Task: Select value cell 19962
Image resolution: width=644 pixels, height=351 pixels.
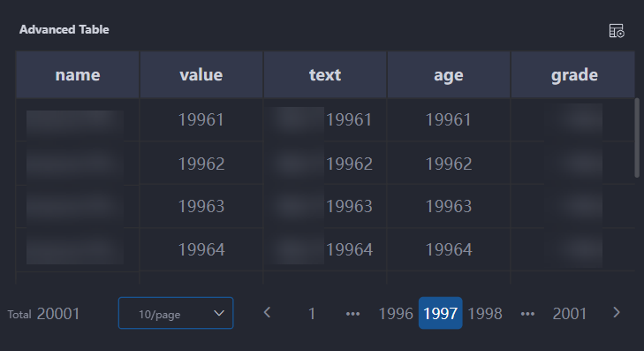Action: [x=201, y=164]
